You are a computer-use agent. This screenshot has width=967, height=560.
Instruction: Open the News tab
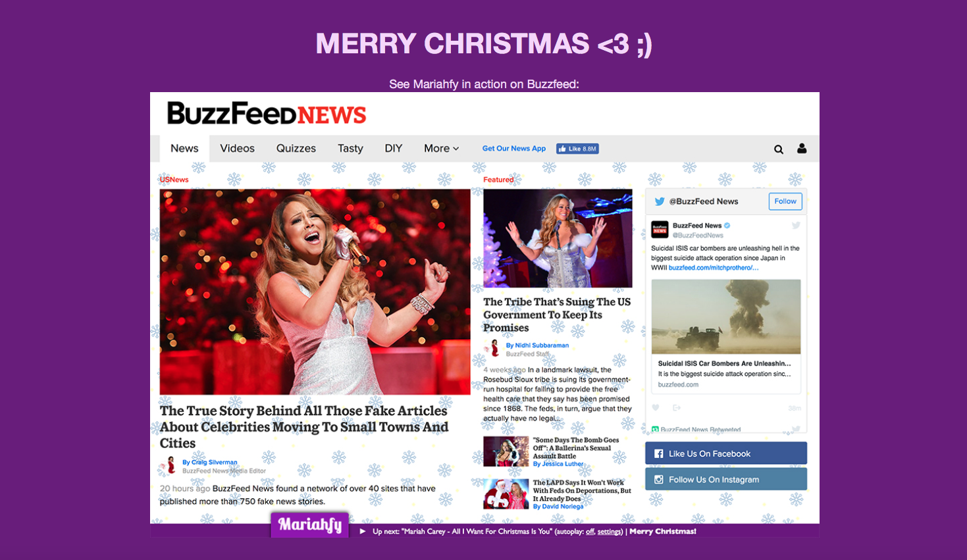coord(184,149)
